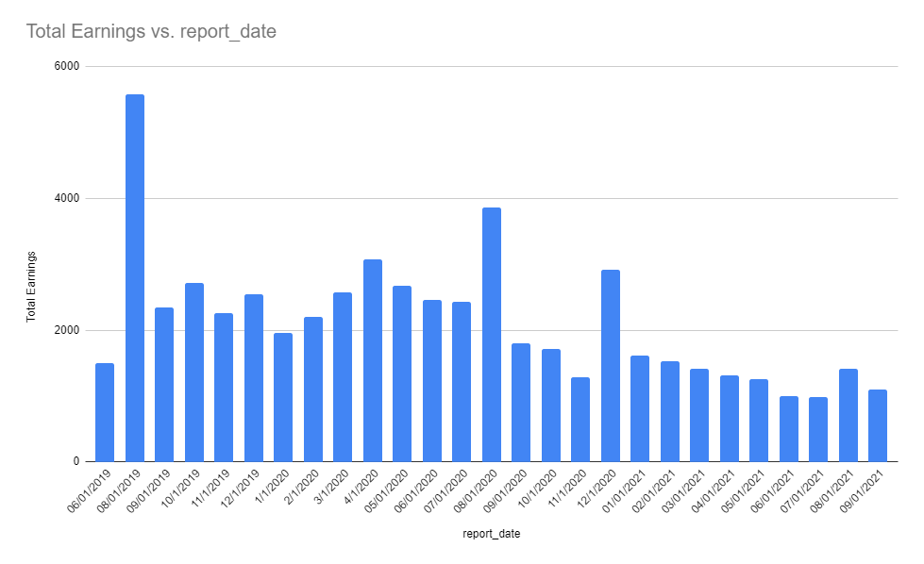Click the 6000 label on the y-axis
924x564 pixels.
coord(67,66)
